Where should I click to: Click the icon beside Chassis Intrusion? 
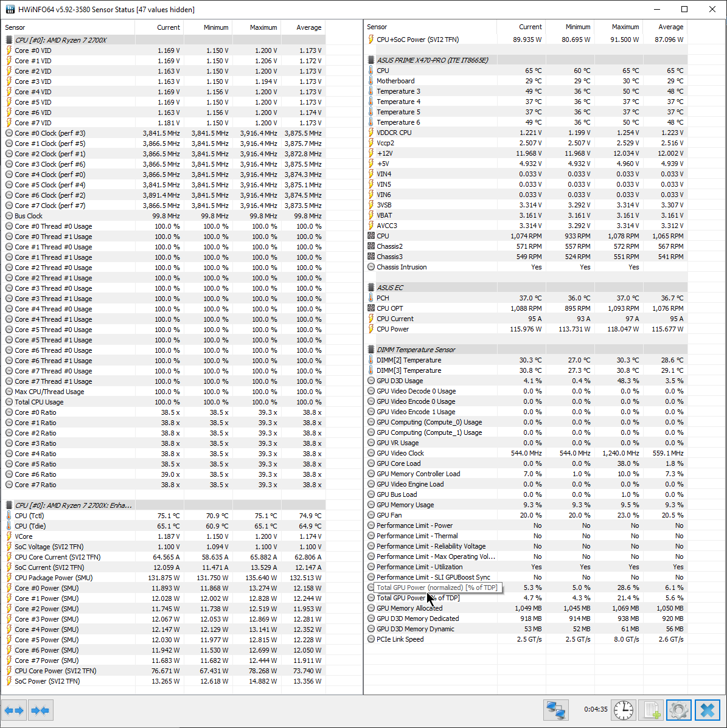point(370,267)
